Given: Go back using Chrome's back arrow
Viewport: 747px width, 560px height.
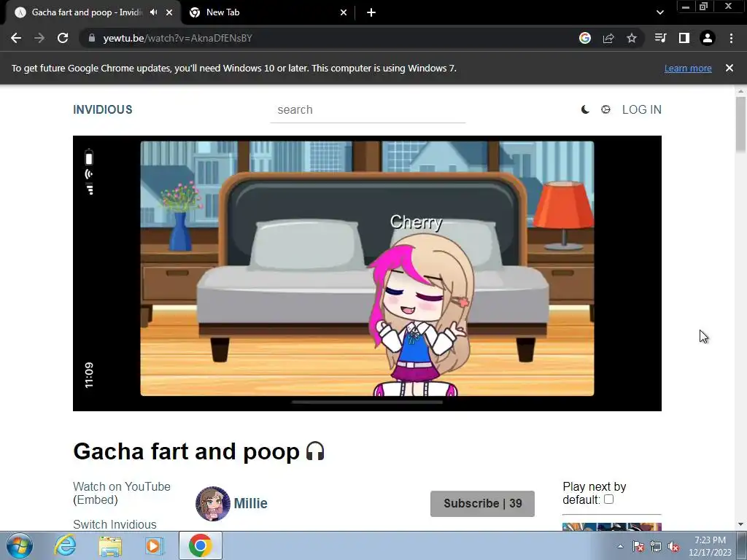Looking at the screenshot, I should point(16,38).
